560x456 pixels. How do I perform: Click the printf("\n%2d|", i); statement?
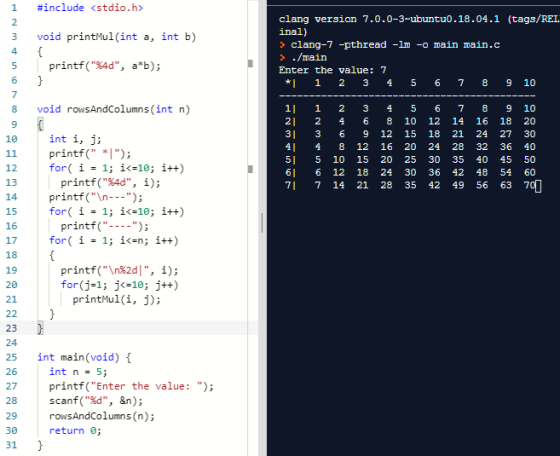tap(119, 270)
